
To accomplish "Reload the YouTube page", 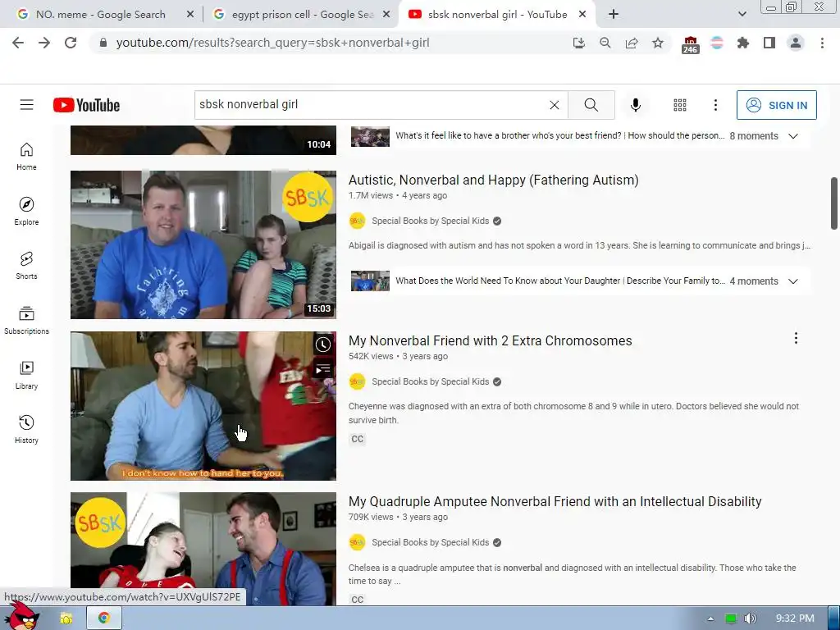I will click(71, 43).
